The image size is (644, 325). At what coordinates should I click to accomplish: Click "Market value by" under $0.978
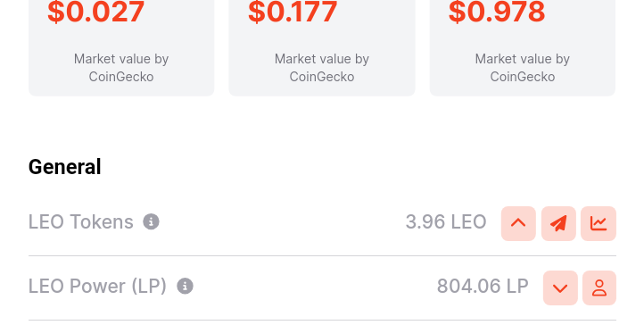point(523,59)
